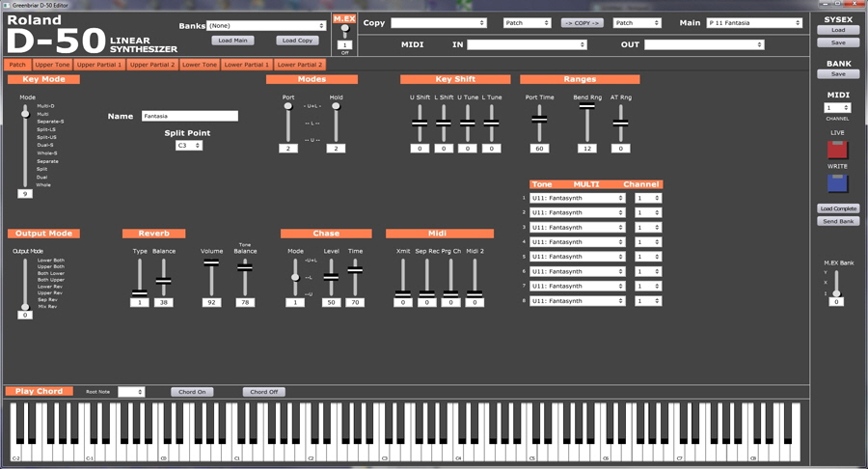
Task: Click the red LIVE floppy disk icon
Action: 837,150
